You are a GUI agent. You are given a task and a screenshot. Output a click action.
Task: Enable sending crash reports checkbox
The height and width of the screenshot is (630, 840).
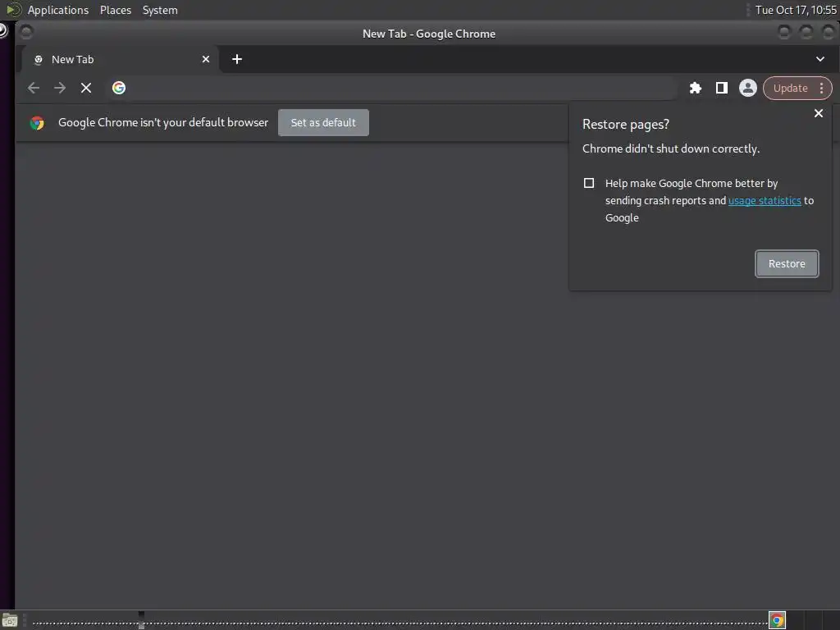coord(589,183)
